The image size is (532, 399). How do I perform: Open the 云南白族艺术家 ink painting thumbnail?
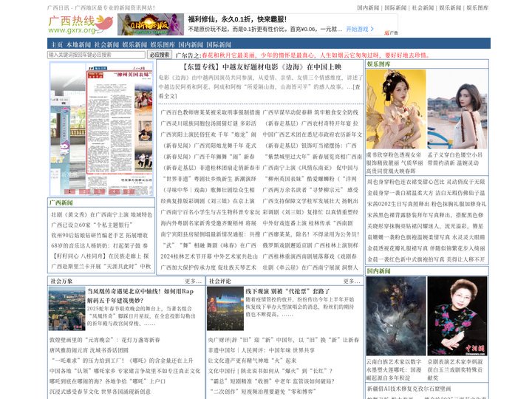pyautogui.click(x=396, y=316)
